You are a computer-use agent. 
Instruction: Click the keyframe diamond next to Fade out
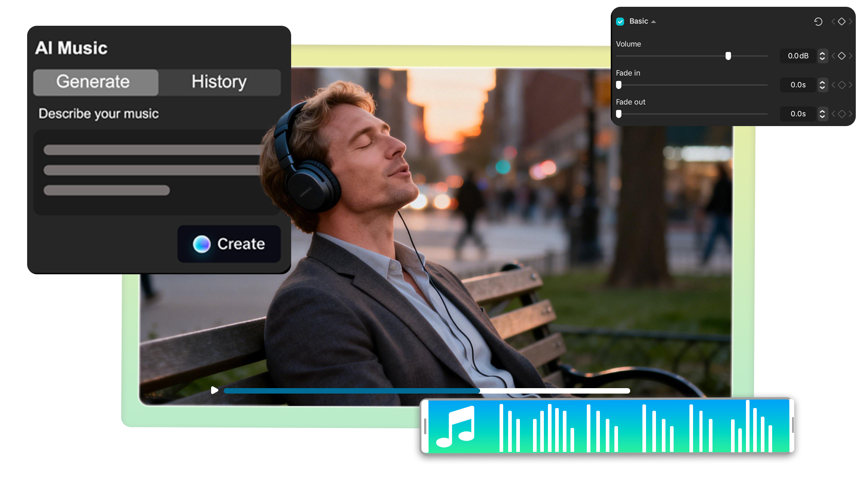pos(842,114)
